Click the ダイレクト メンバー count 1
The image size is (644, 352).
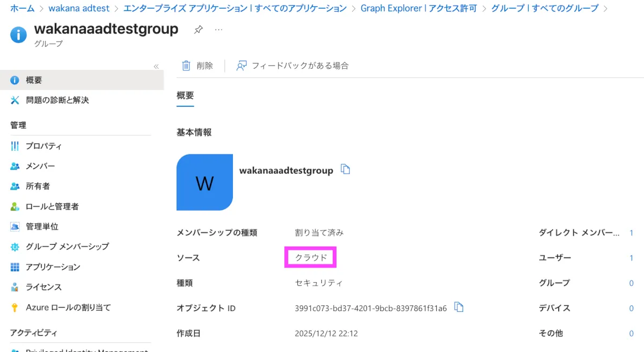point(632,233)
